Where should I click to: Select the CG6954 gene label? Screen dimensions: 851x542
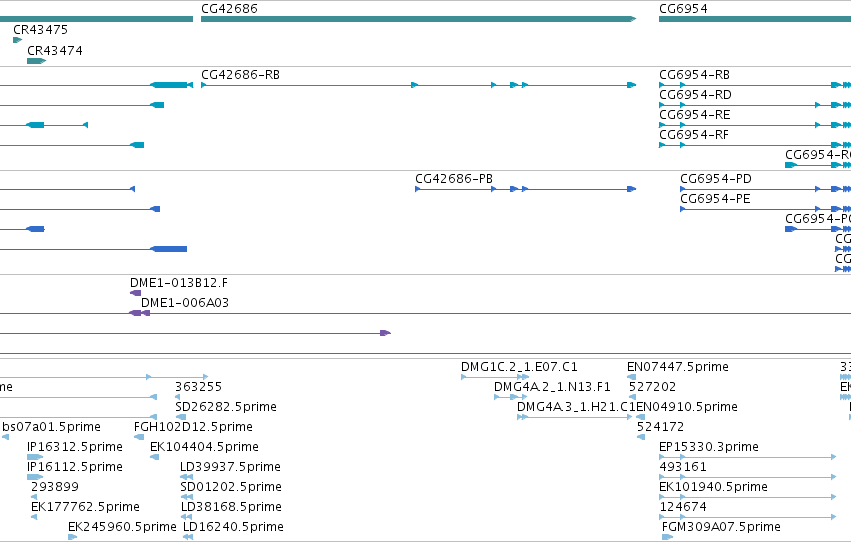[683, 9]
